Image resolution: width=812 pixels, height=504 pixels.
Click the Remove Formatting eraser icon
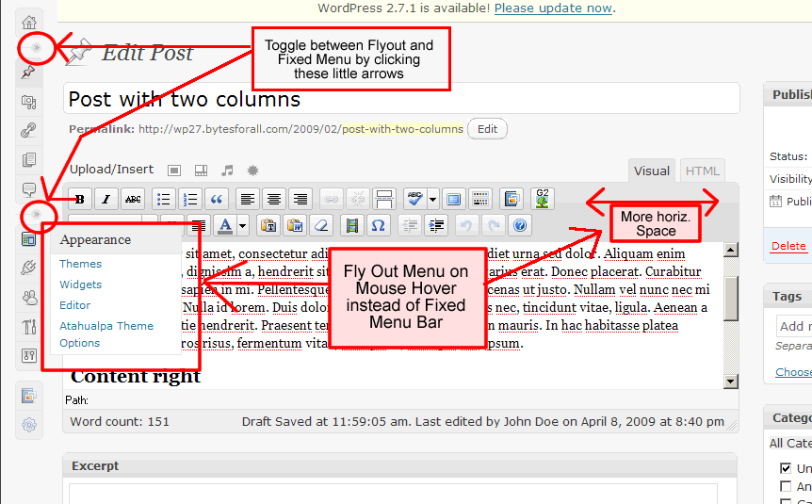(321, 225)
